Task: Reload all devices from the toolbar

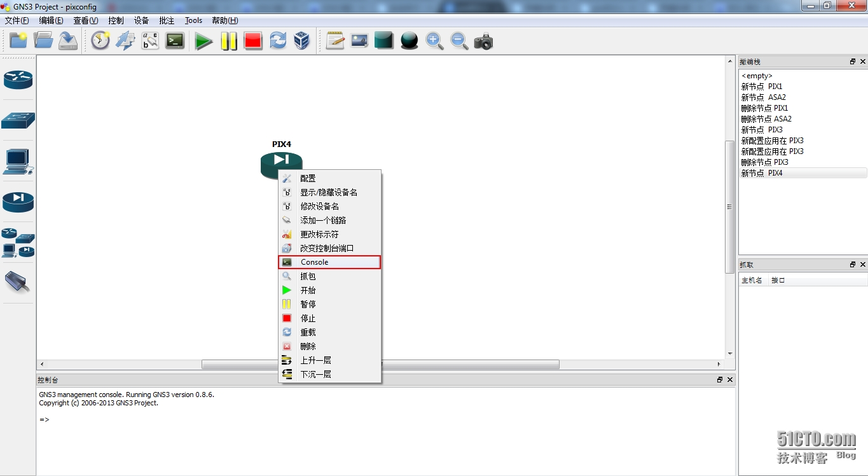Action: (278, 41)
